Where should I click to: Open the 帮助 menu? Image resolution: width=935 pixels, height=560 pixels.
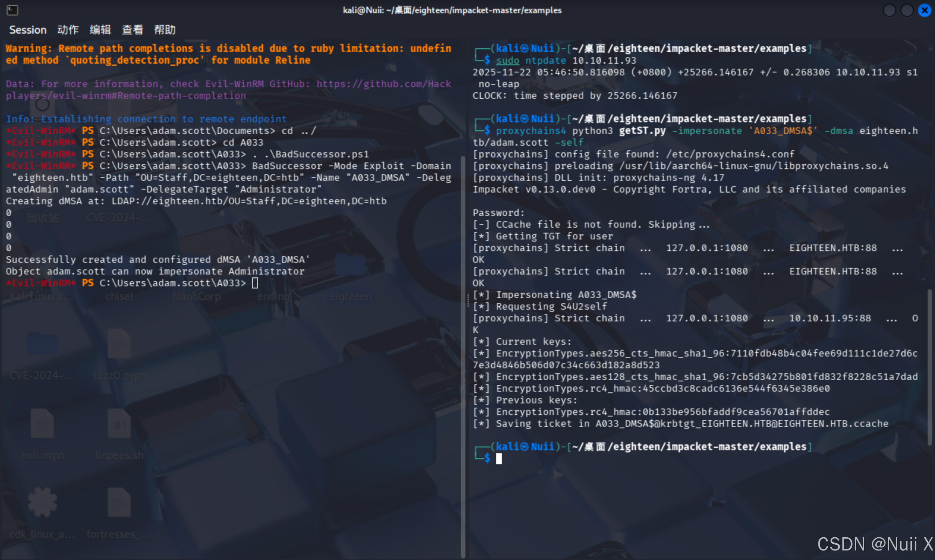165,30
